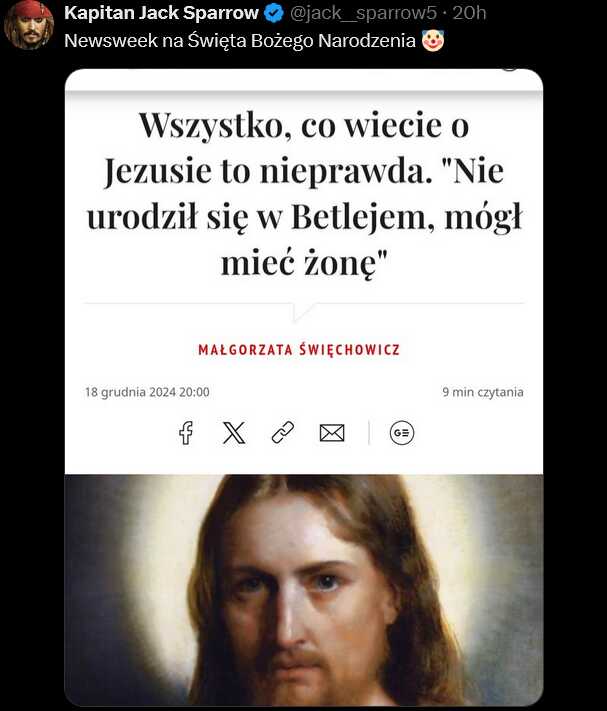
Task: Click the article headline about Jezusie
Action: coord(304,194)
